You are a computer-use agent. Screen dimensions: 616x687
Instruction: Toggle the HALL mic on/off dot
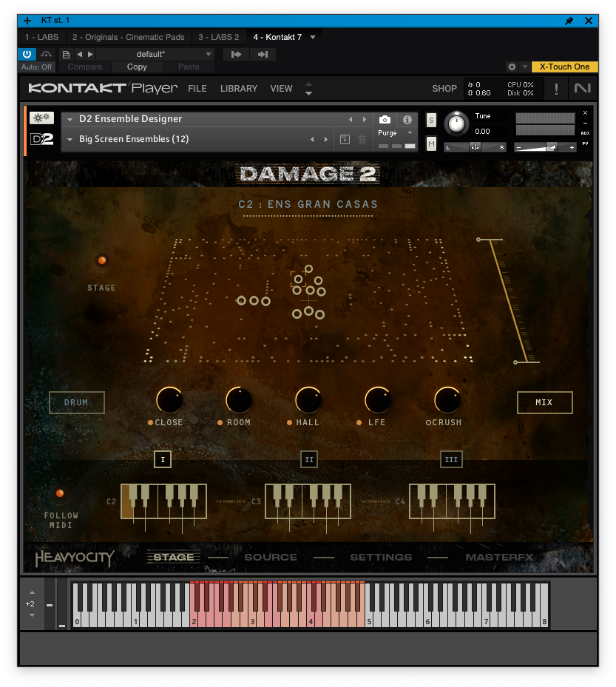click(x=289, y=422)
